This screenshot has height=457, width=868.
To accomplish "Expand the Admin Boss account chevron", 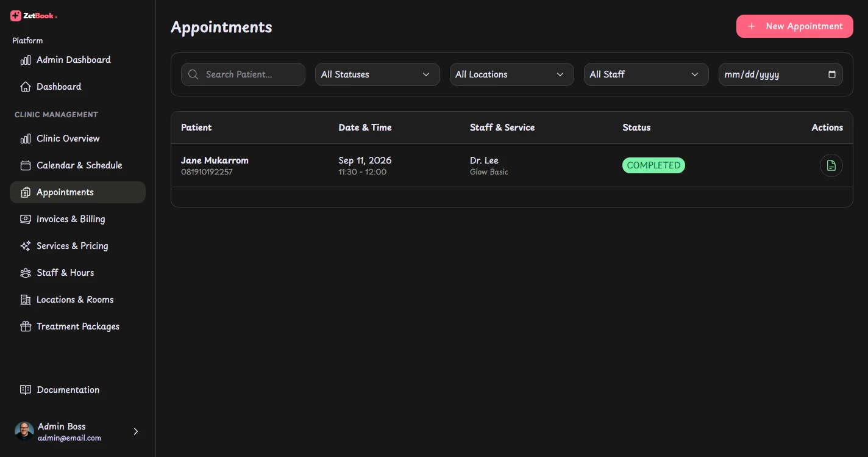I will click(x=136, y=431).
